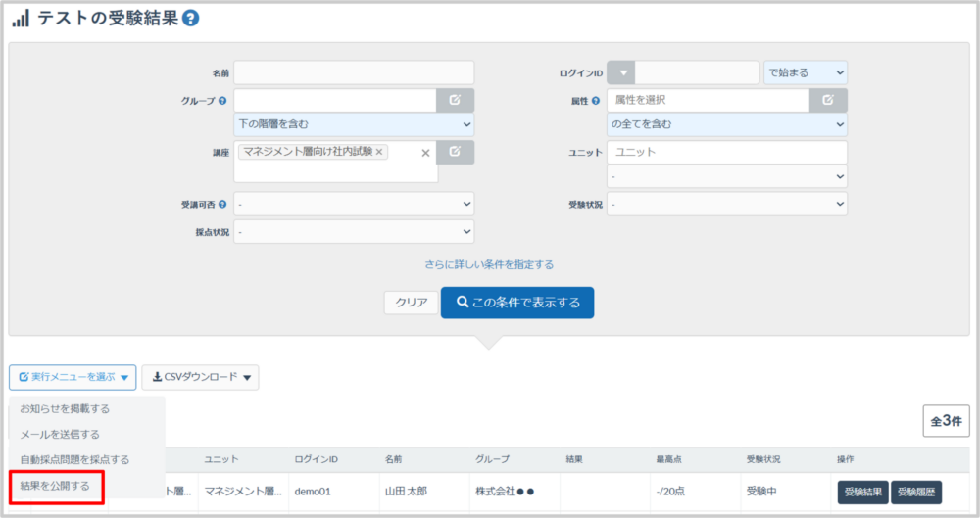Select メールを送信する menu item
Screen dimensions: 980x518
(x=60, y=434)
